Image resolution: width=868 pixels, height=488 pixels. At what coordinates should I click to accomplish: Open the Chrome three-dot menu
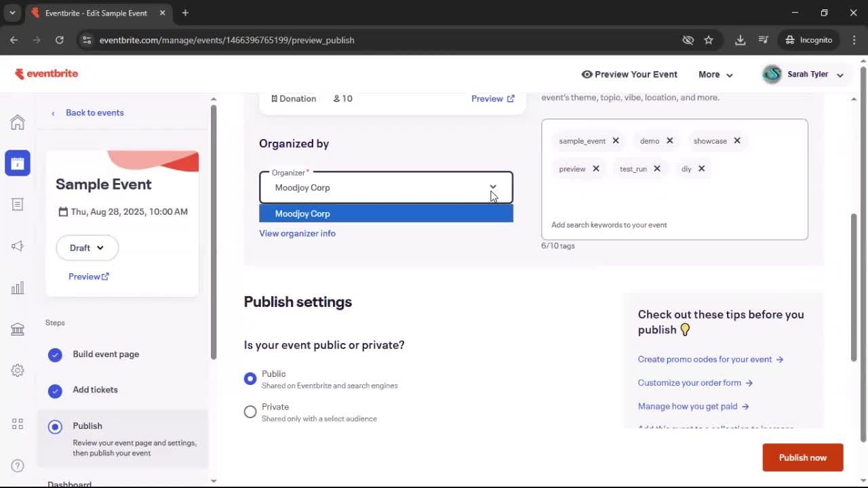[x=854, y=40]
